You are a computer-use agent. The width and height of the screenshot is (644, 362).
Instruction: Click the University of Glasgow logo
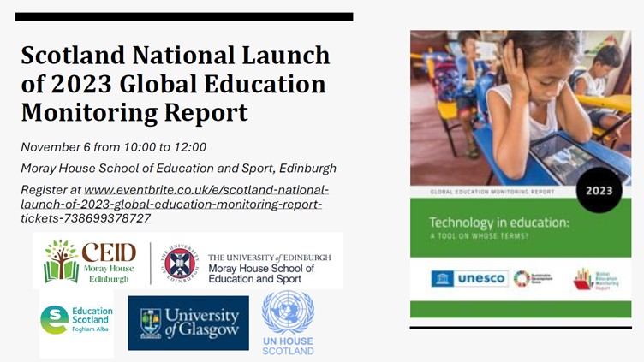tap(188, 323)
